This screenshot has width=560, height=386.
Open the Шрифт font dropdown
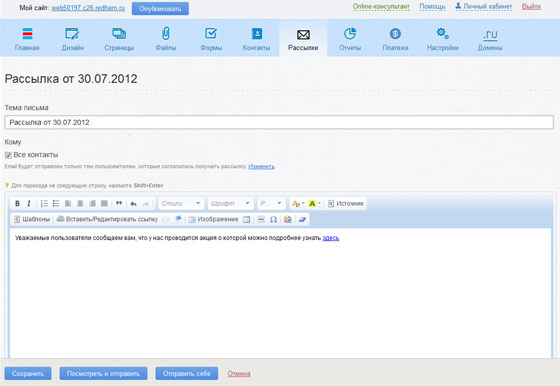coord(231,204)
